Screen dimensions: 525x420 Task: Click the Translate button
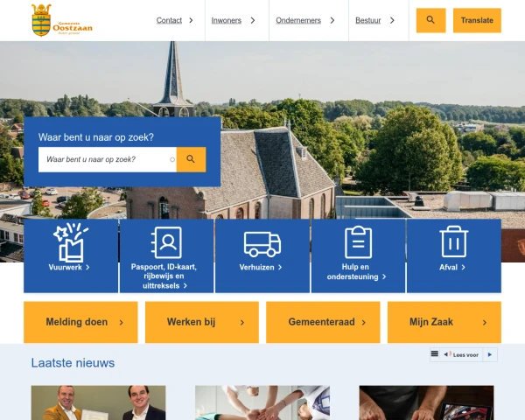477,20
